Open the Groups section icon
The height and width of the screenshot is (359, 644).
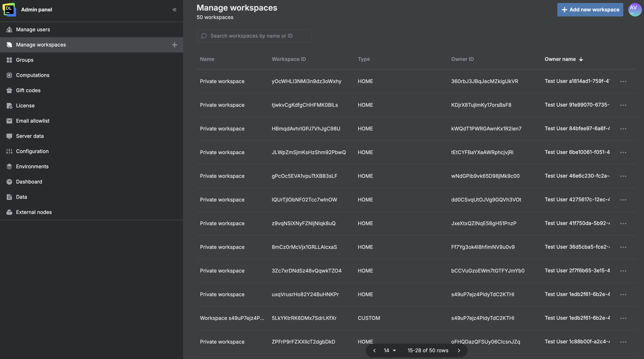[x=9, y=60]
